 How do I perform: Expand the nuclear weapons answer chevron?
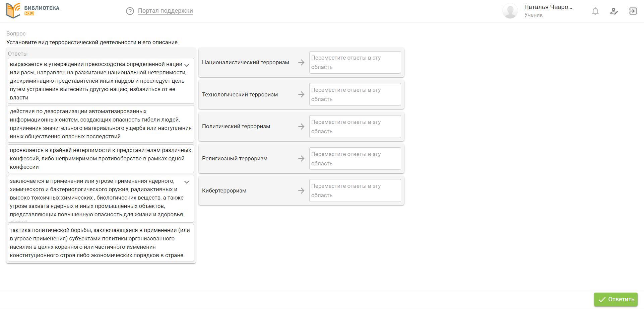point(187,182)
